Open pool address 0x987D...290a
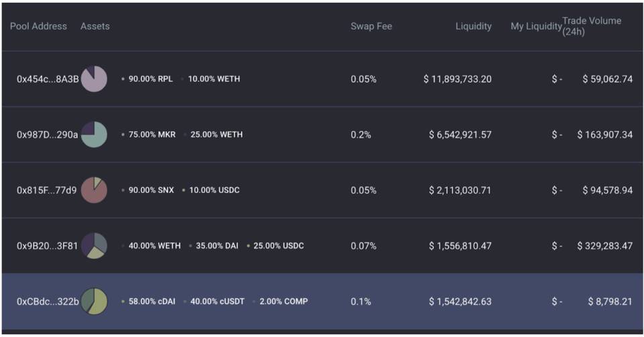Viewport: 644px width, 337px height. [47, 135]
